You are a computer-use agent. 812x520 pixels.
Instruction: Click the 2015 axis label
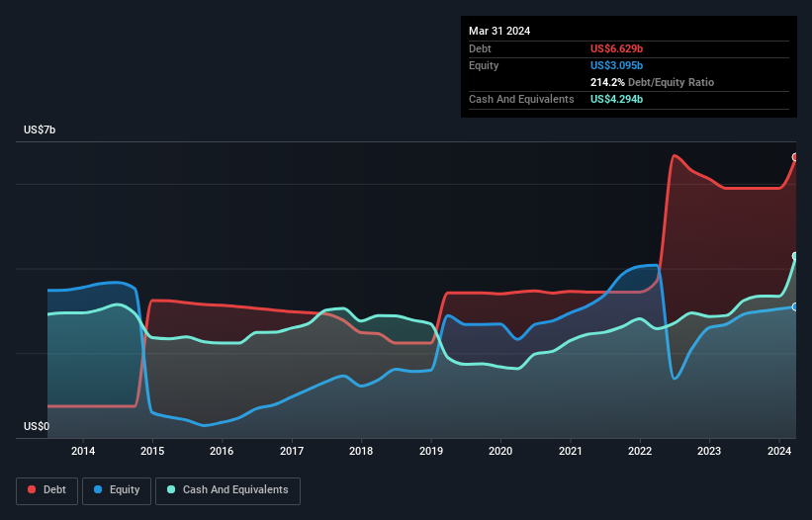[152, 451]
